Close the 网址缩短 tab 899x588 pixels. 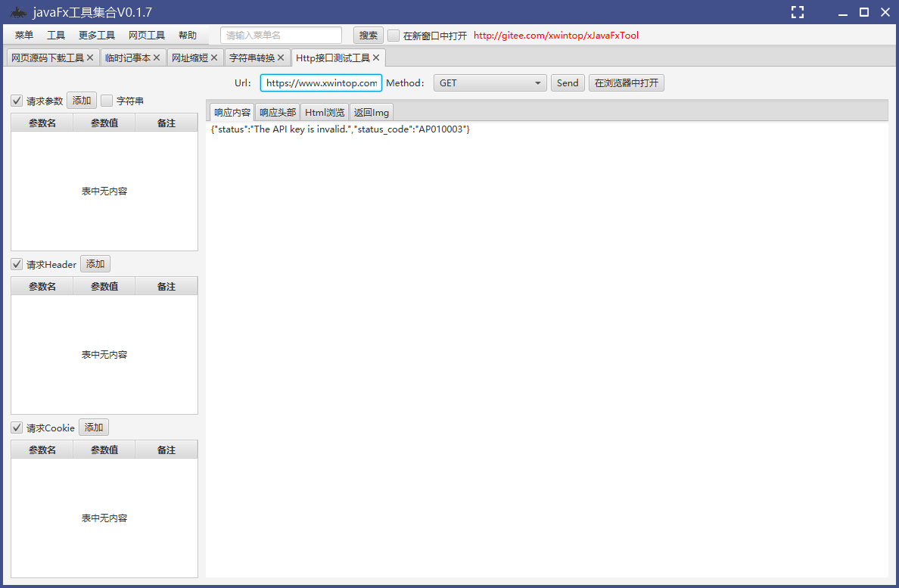[214, 58]
